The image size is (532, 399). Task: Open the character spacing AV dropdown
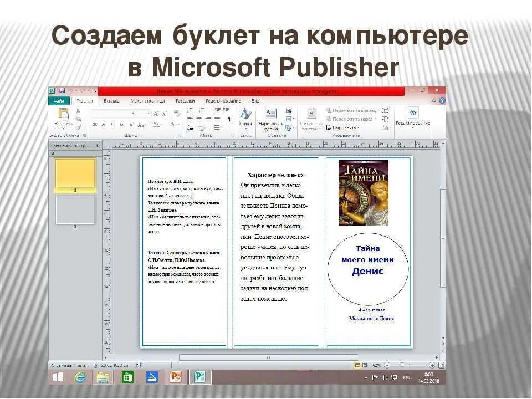tap(156, 125)
